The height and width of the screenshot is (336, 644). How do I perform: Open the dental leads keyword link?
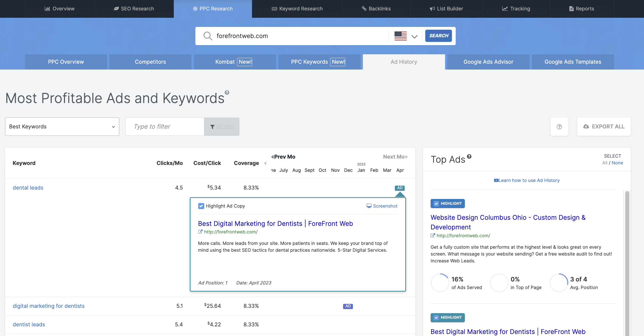[28, 188]
